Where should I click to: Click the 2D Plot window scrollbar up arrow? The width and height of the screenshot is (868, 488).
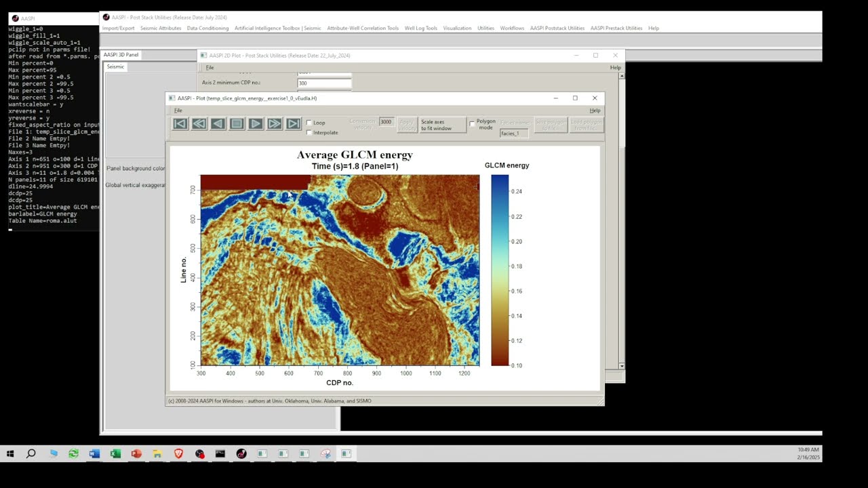pyautogui.click(x=622, y=76)
